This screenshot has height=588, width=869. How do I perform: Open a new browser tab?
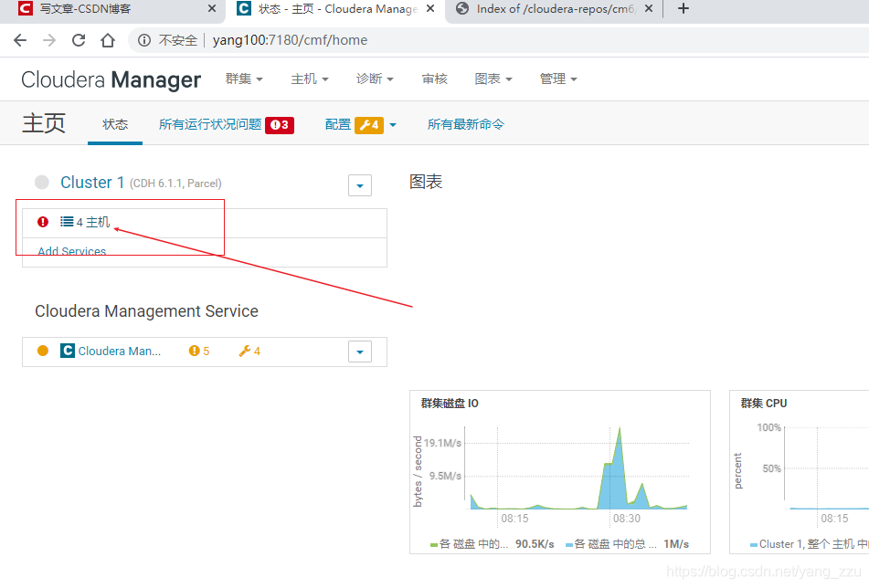[x=684, y=8]
